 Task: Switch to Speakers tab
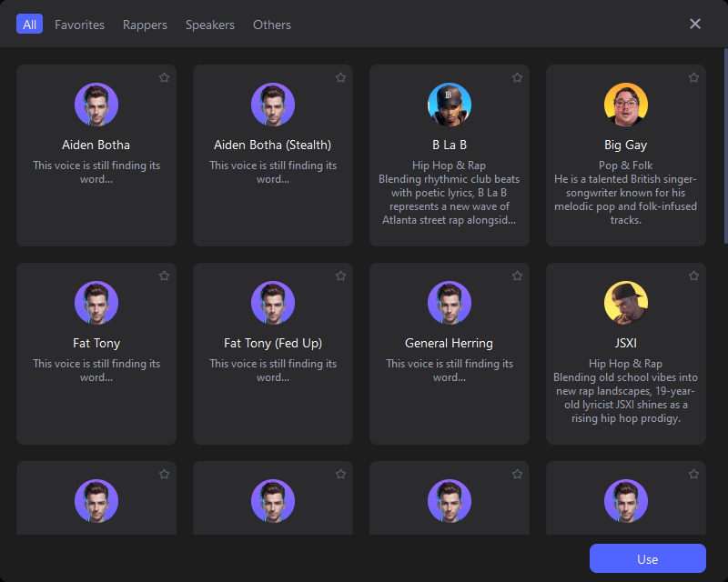pos(210,25)
